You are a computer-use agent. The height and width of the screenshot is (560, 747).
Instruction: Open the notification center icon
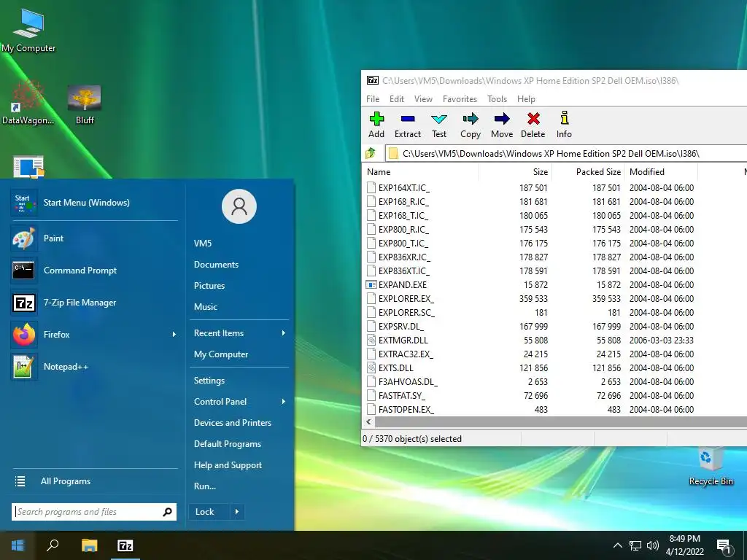724,547
